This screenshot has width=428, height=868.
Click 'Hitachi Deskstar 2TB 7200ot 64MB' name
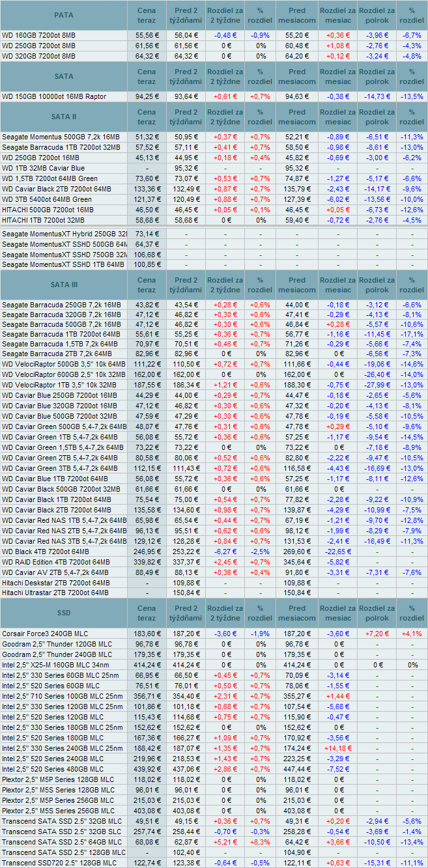(56, 583)
